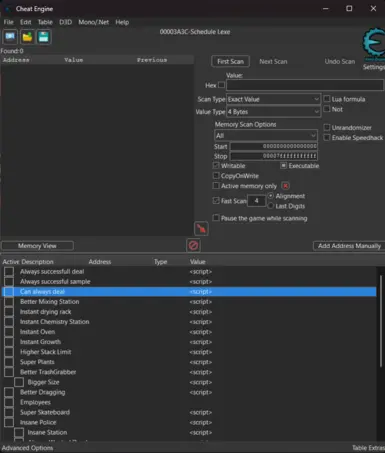This screenshot has width=385, height=453.
Task: Toggle the Hex checkbox
Action: pos(221,85)
